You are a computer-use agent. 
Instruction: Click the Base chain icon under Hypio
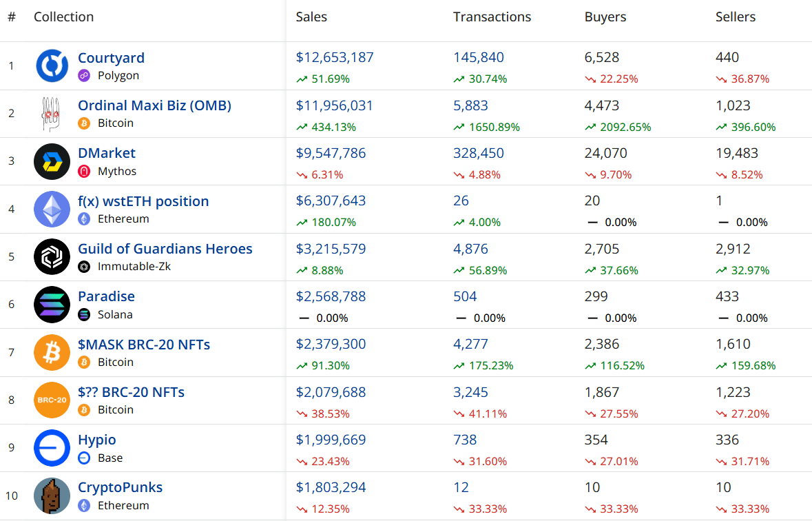(x=84, y=458)
